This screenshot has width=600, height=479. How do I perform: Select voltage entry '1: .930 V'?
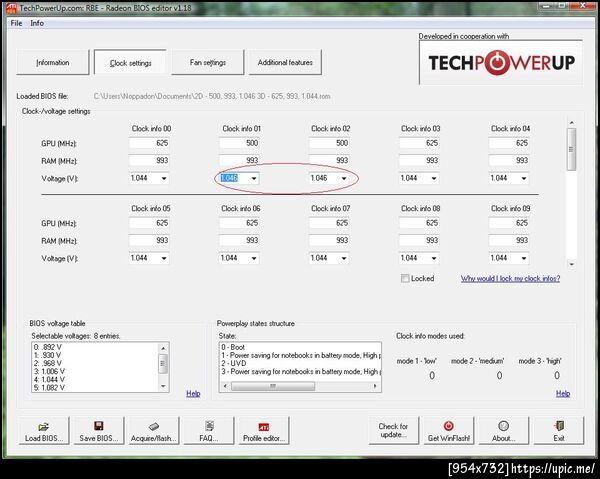pos(48,355)
